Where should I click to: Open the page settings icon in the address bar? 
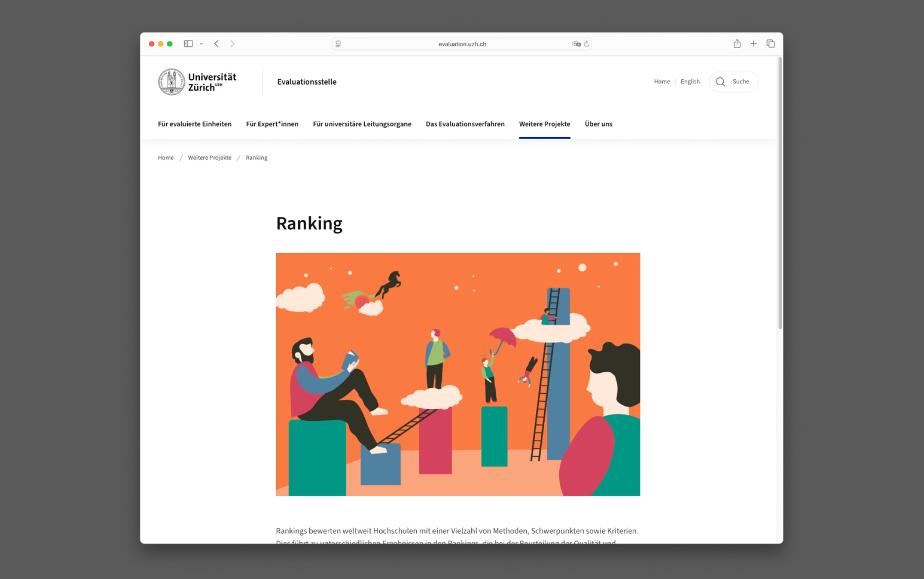pos(338,44)
